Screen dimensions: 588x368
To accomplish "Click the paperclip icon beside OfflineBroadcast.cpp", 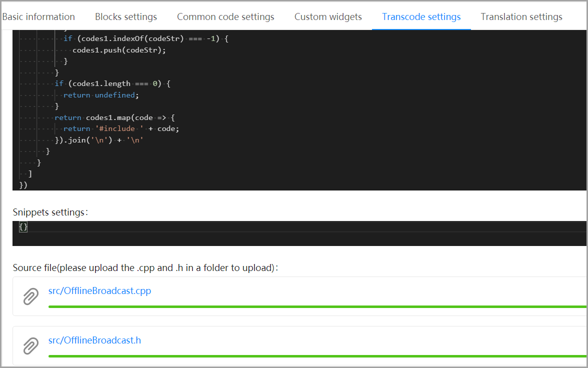I will pos(31,296).
